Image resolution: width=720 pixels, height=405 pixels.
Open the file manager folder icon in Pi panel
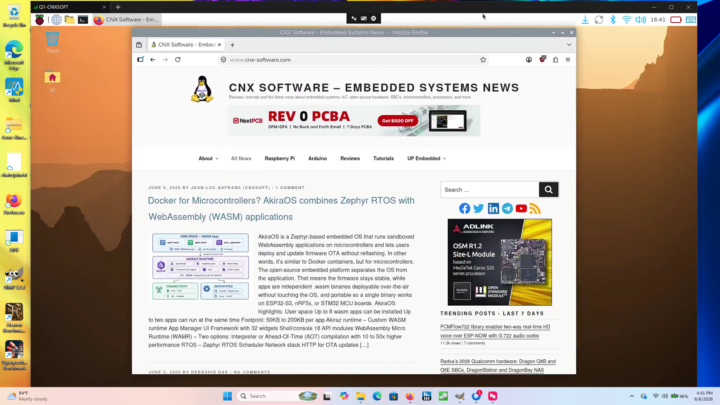69,20
